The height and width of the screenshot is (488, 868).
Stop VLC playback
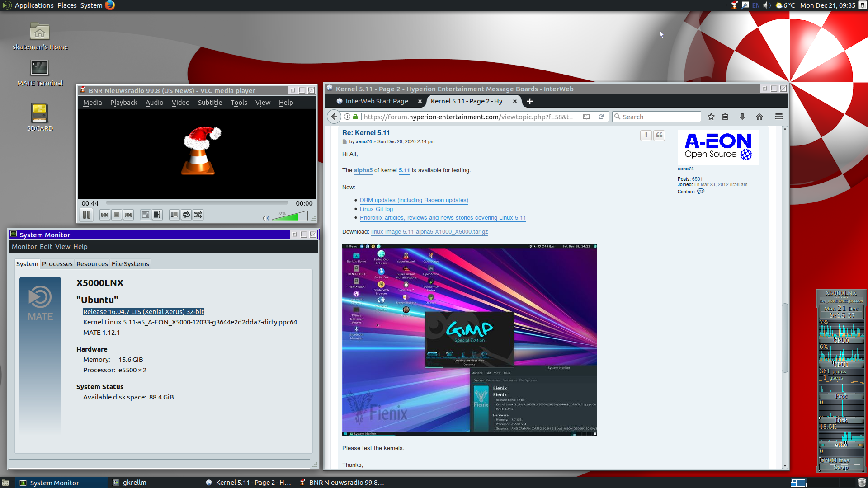point(117,215)
